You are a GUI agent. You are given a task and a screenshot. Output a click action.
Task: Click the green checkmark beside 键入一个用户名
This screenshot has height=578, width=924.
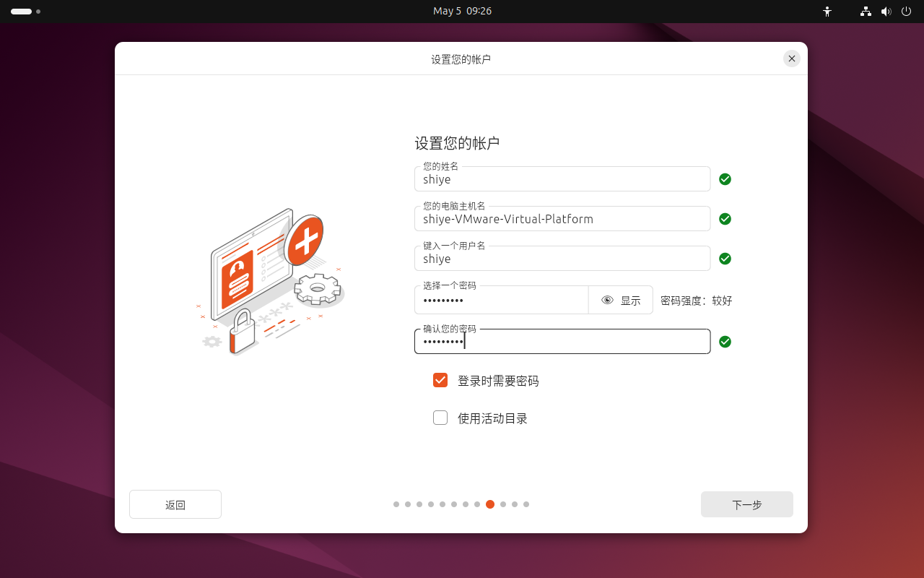725,259
